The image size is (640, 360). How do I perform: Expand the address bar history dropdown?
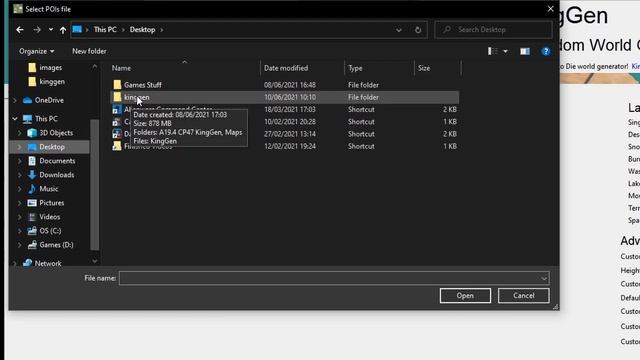(x=398, y=30)
